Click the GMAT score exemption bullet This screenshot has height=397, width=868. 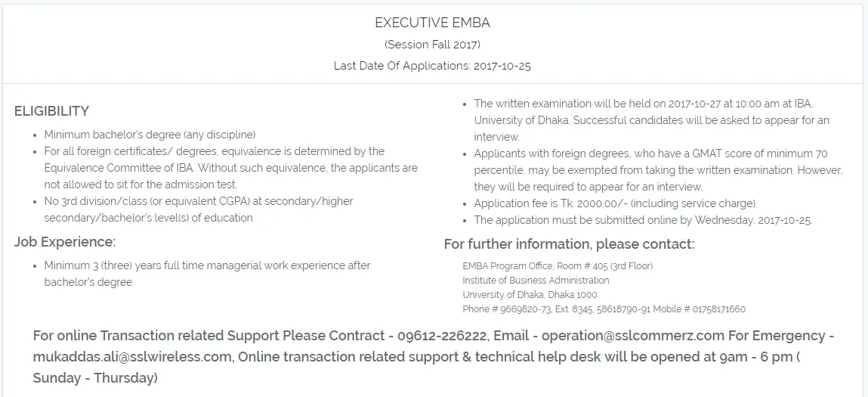[657, 170]
